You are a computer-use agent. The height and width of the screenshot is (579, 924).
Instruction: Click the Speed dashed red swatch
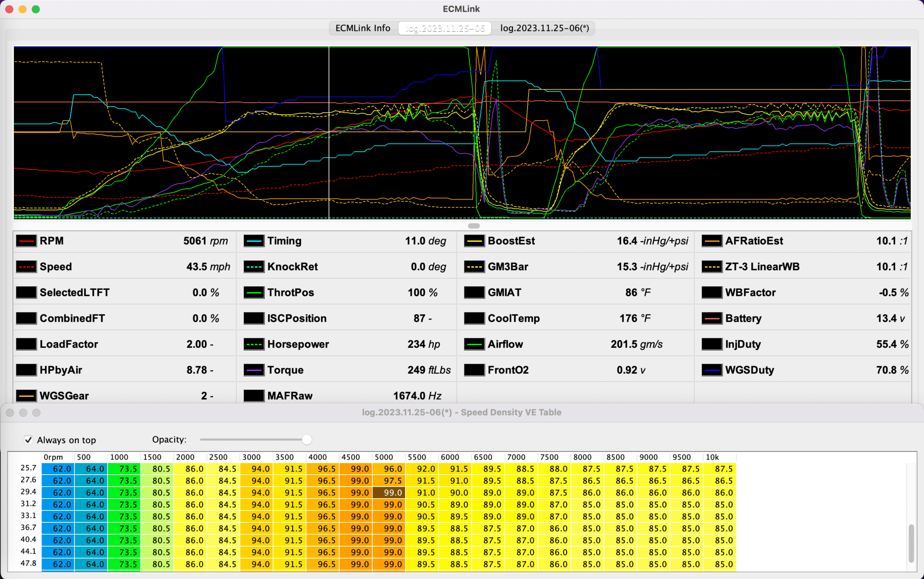(x=26, y=267)
